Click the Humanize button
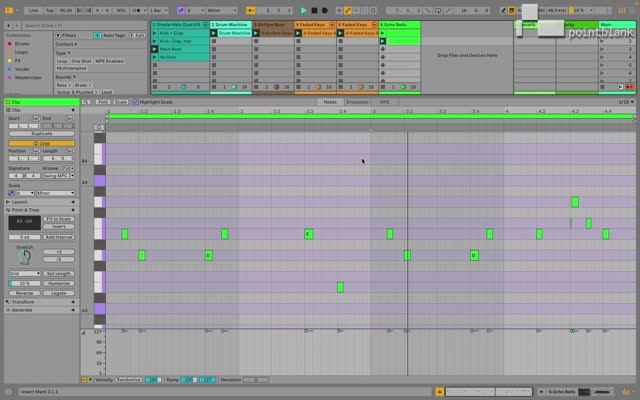The width and height of the screenshot is (640, 400). [59, 283]
